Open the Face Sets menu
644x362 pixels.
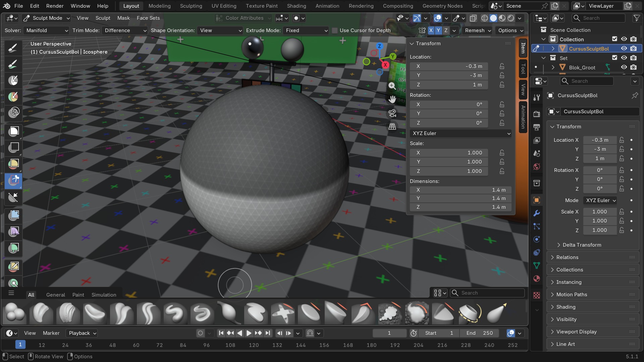[148, 18]
